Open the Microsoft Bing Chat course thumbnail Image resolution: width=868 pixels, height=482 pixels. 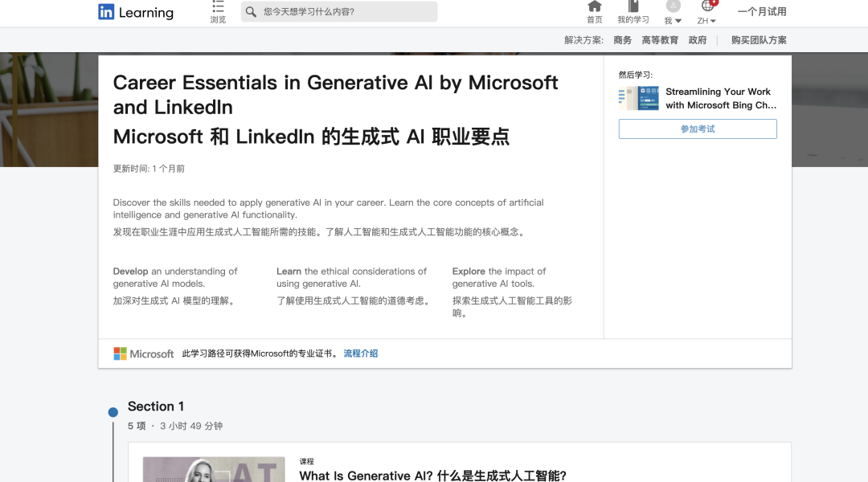pyautogui.click(x=637, y=97)
